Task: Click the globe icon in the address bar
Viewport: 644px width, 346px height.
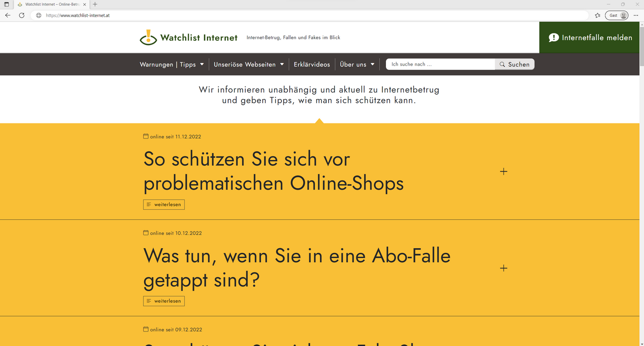Action: pos(38,15)
